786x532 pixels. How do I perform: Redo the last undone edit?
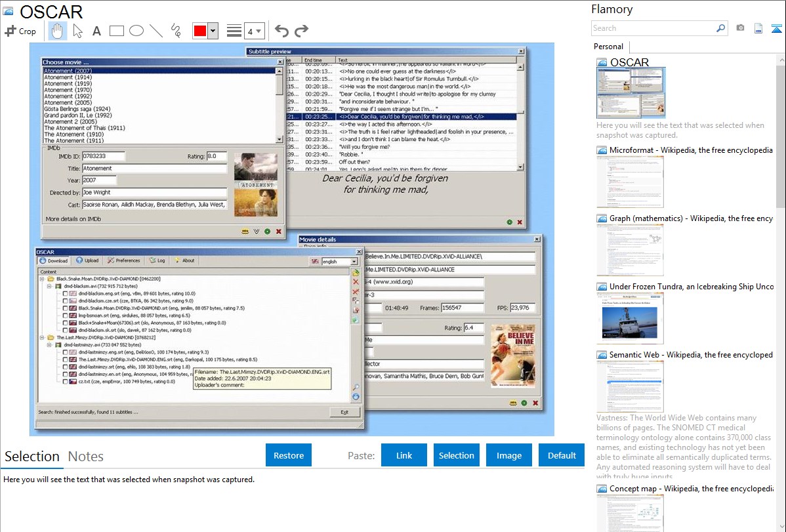[x=301, y=31]
